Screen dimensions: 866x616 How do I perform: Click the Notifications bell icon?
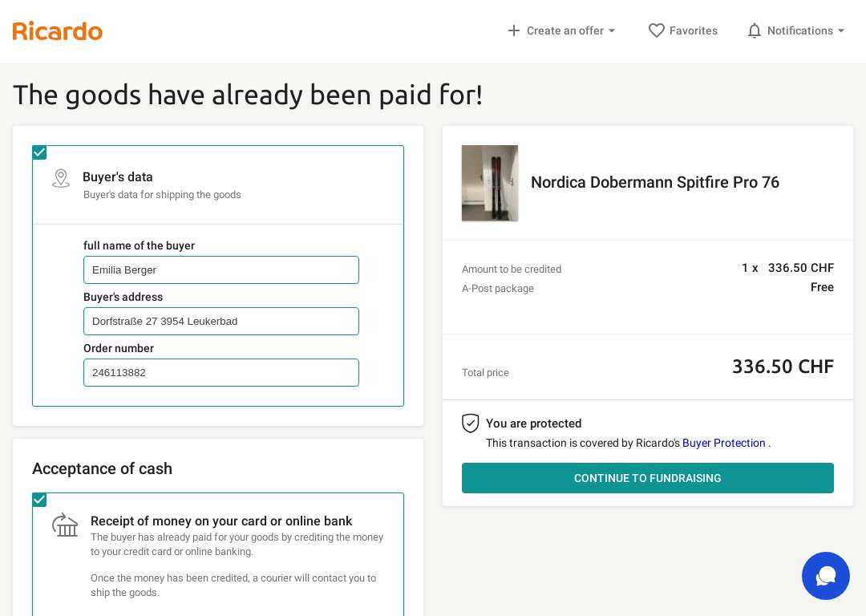click(x=754, y=30)
